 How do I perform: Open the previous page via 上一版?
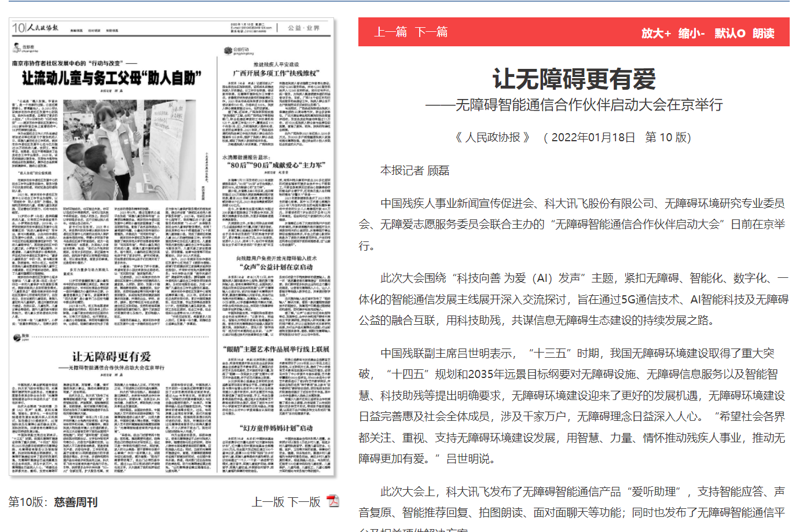[268, 502]
